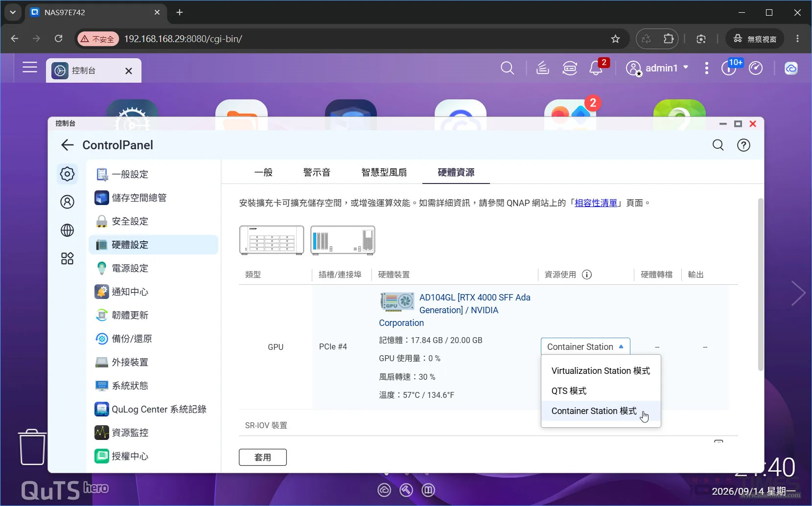The height and width of the screenshot is (506, 812).
Task: Open the QTS desktop search magnifier
Action: coord(508,68)
